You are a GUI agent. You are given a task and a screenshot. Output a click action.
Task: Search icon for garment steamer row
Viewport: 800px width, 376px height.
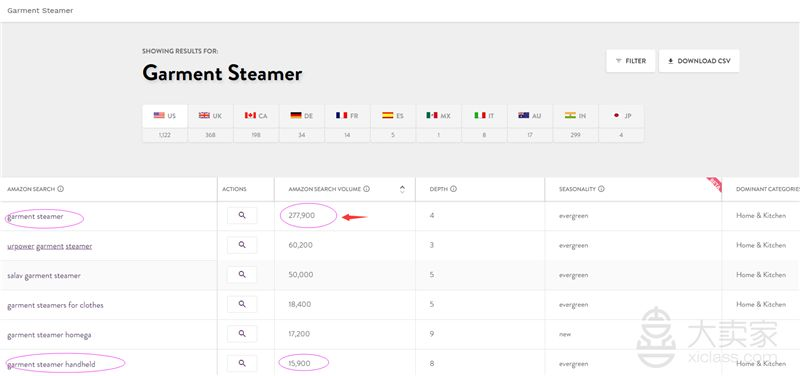[x=242, y=216]
